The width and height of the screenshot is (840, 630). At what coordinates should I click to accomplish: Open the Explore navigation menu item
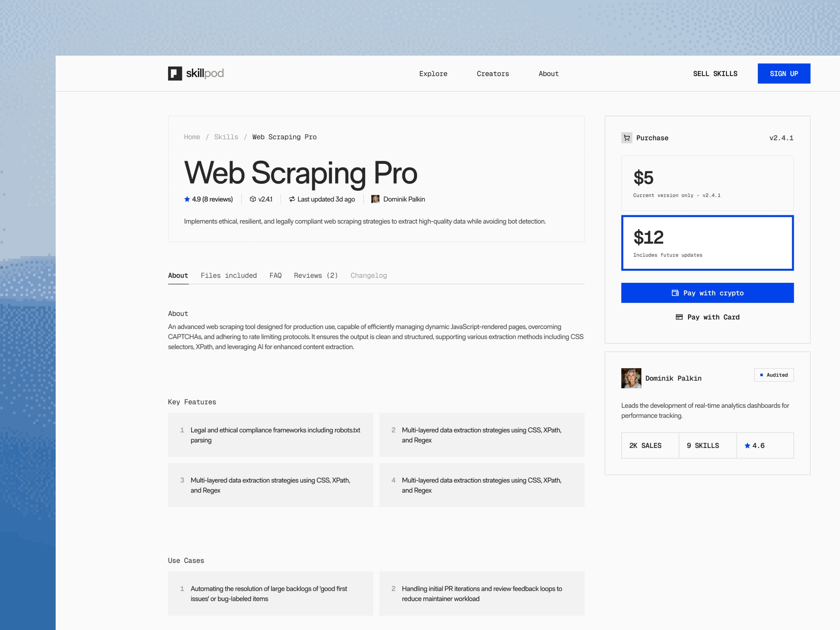tap(433, 73)
